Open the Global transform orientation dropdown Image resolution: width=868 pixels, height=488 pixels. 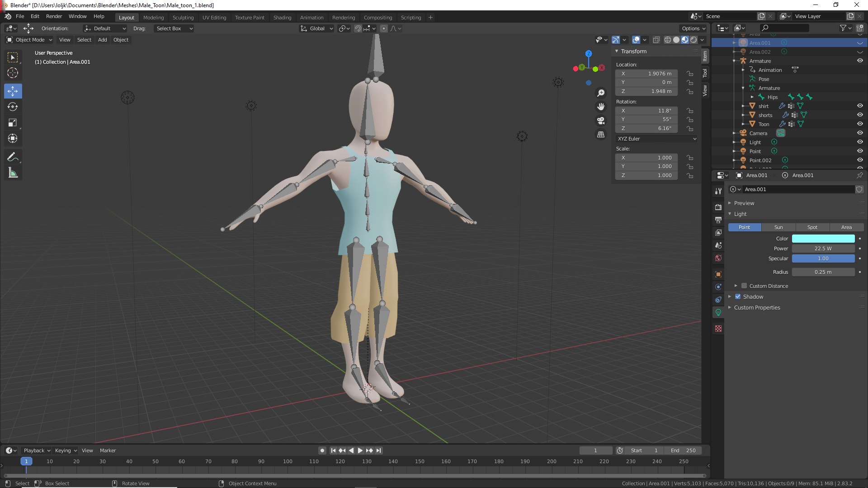click(316, 28)
